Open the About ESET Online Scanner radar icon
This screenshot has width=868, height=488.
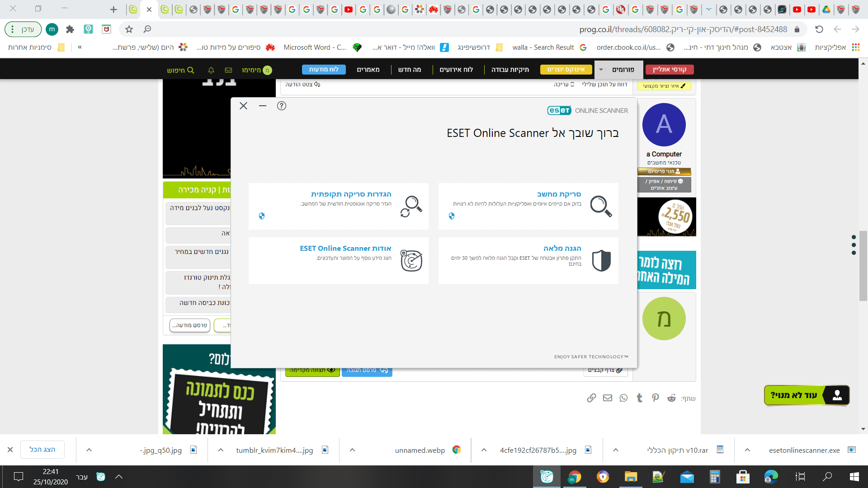[x=411, y=261]
